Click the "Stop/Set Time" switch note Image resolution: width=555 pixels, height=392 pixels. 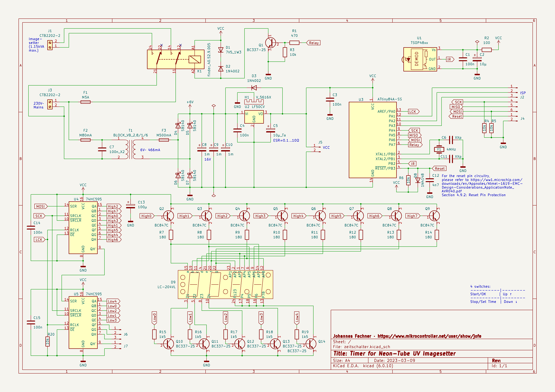click(x=483, y=302)
